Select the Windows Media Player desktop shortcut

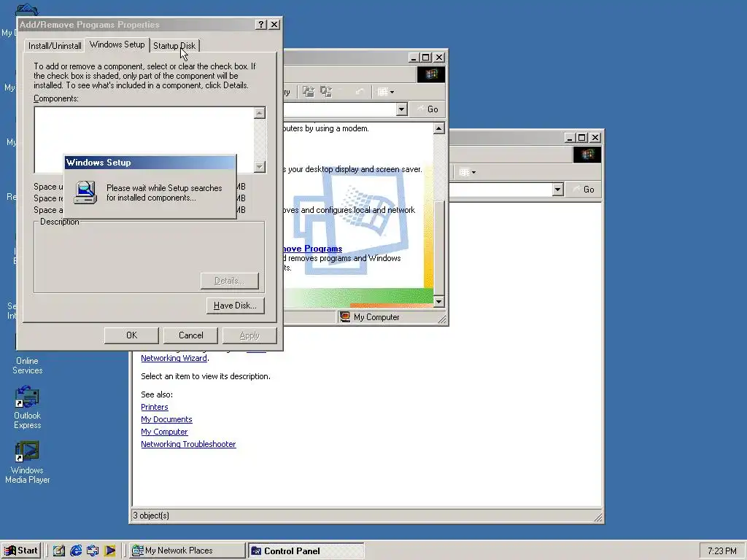27,462
